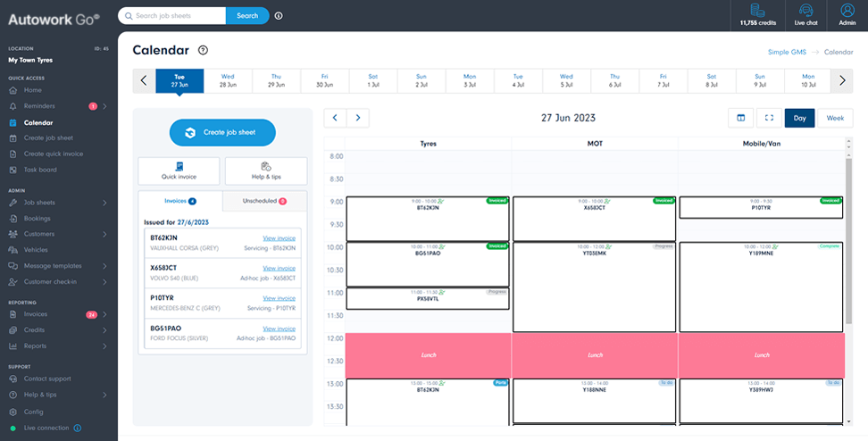
Task: Select Day view toggle
Action: point(799,118)
